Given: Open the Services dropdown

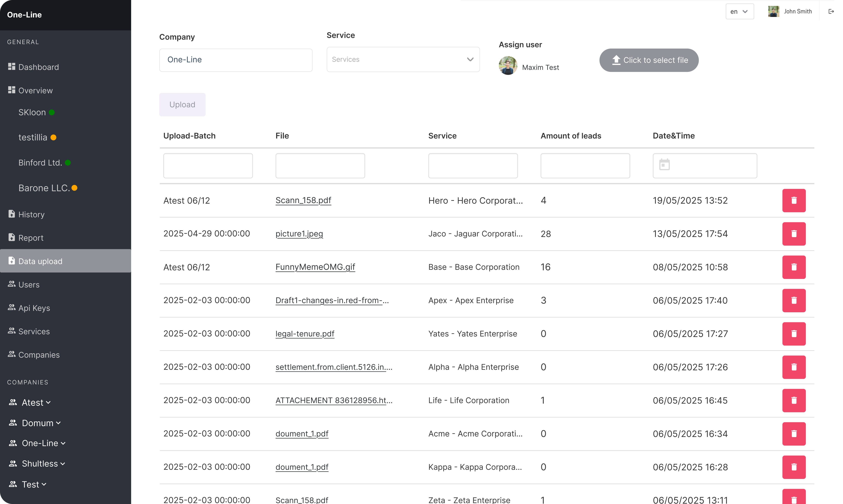Looking at the screenshot, I should pyautogui.click(x=403, y=59).
